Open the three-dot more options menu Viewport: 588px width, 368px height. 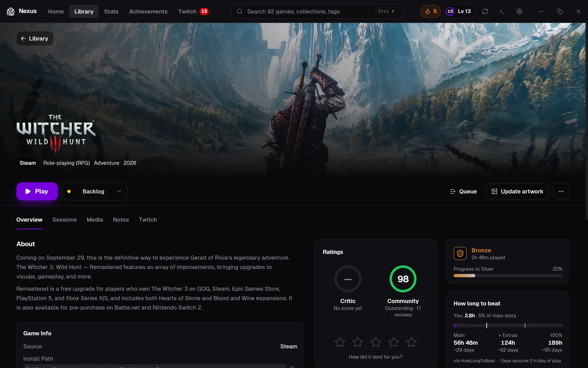(561, 191)
